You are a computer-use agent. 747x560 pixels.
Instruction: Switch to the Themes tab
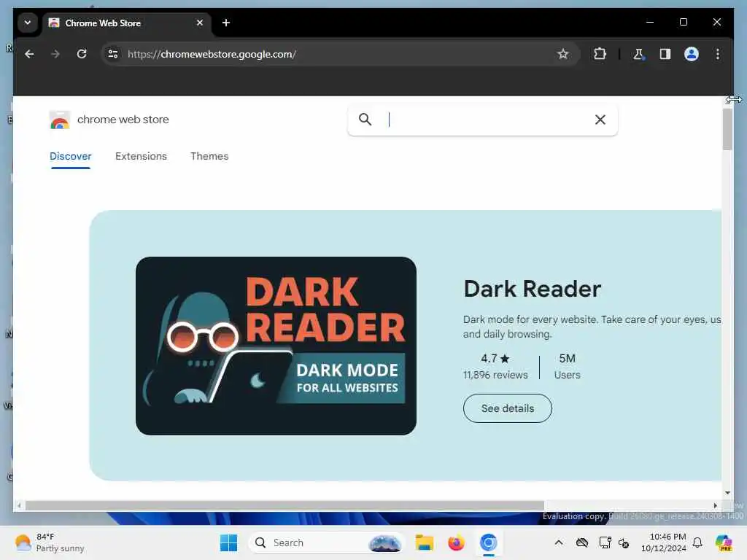209,156
